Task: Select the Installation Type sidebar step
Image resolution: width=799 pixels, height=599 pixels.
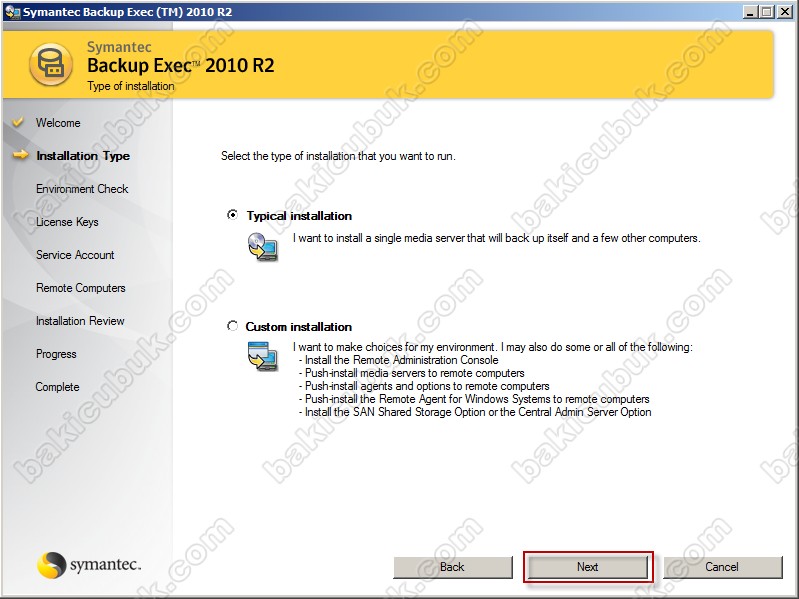Action: 83,156
